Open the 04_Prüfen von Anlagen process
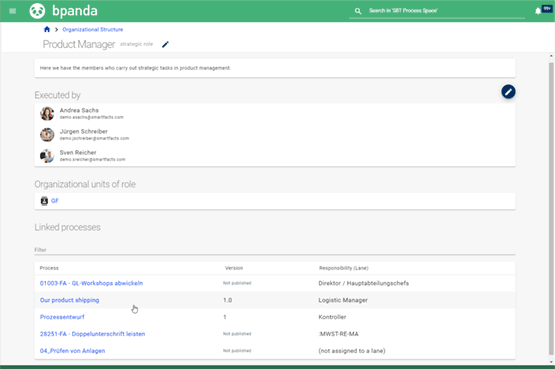The image size is (555, 369). (72, 351)
